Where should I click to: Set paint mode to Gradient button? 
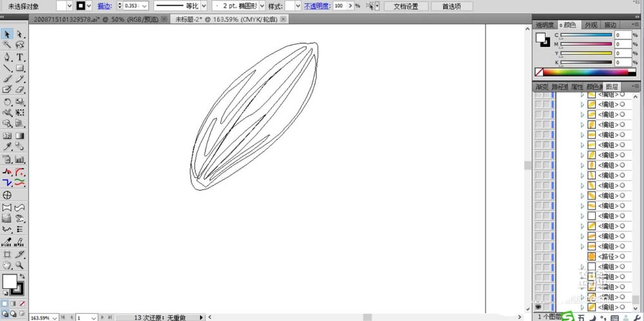13,304
